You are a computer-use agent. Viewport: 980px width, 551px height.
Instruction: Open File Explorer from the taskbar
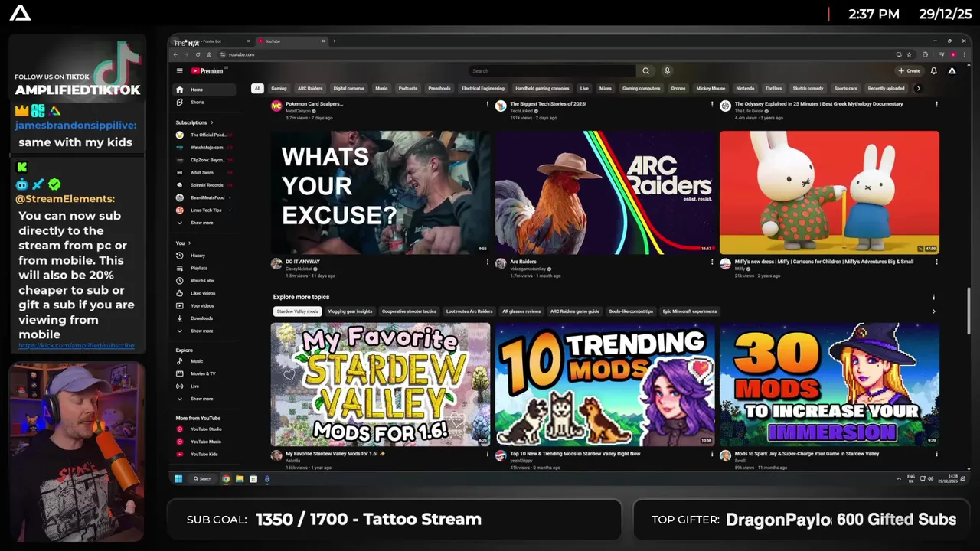pos(240,479)
